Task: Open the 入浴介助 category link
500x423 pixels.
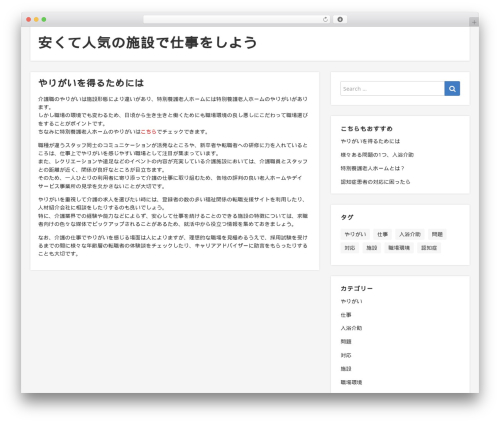Action: tap(351, 328)
